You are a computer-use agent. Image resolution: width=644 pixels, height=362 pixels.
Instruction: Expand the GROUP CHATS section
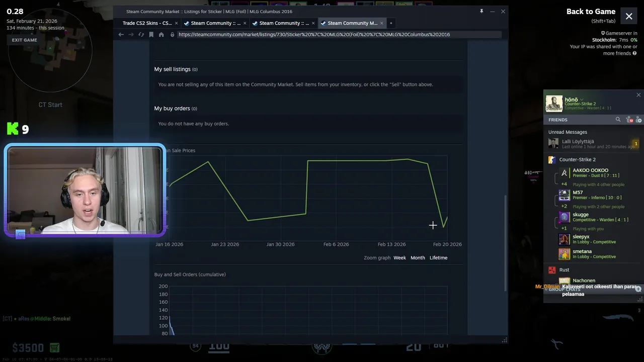(x=564, y=290)
